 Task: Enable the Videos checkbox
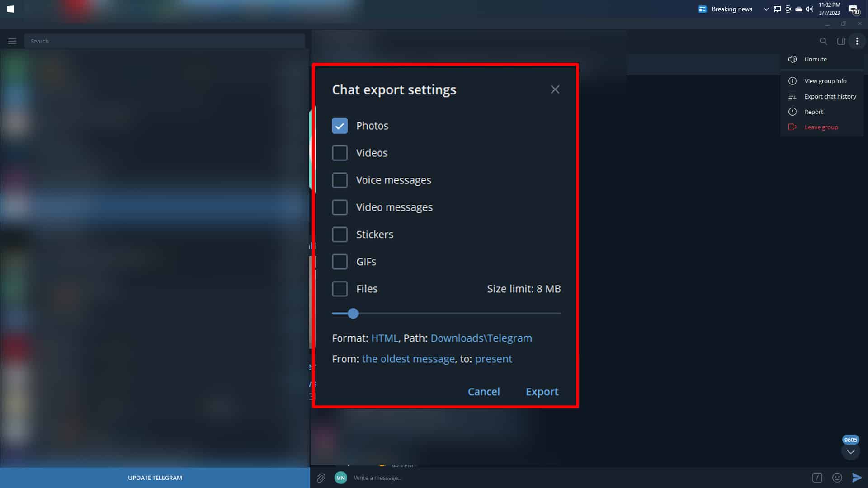339,153
